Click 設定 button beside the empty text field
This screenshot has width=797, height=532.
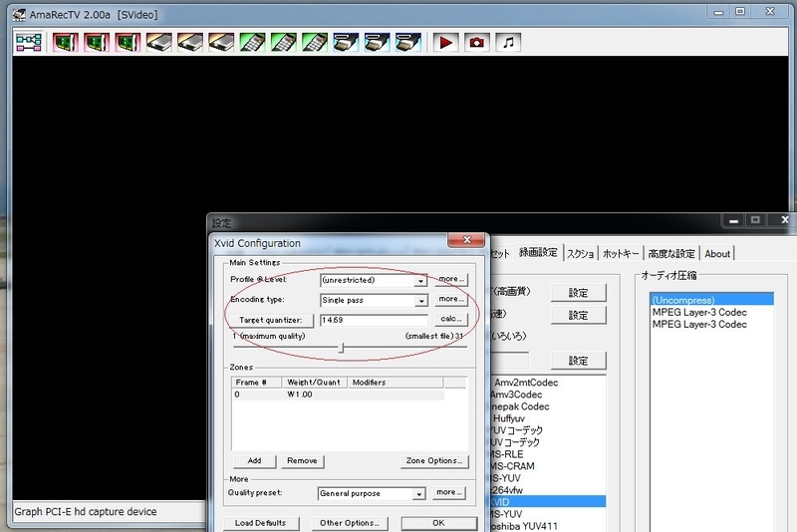point(579,361)
